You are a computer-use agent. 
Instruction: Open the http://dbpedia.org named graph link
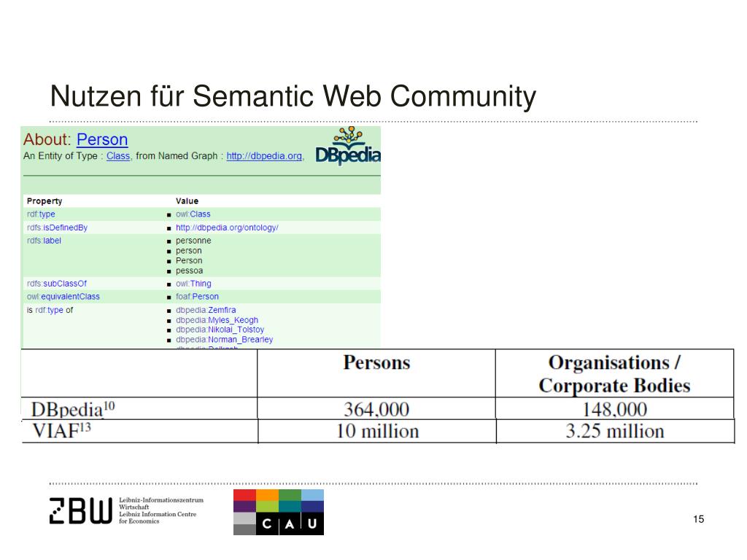[x=264, y=156]
